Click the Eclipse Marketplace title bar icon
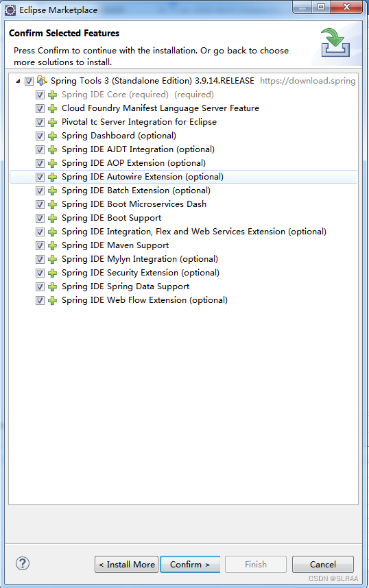Viewport: 369px width, 588px height. click(10, 10)
